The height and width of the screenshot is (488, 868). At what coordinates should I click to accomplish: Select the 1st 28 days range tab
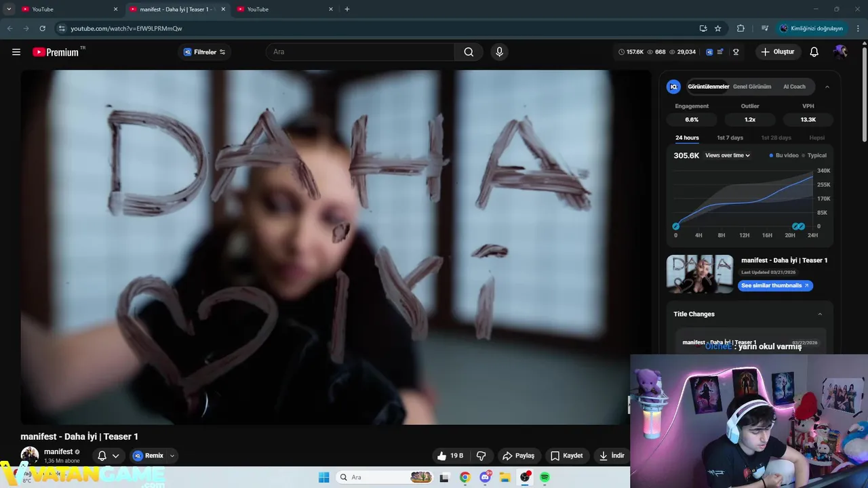coord(776,138)
